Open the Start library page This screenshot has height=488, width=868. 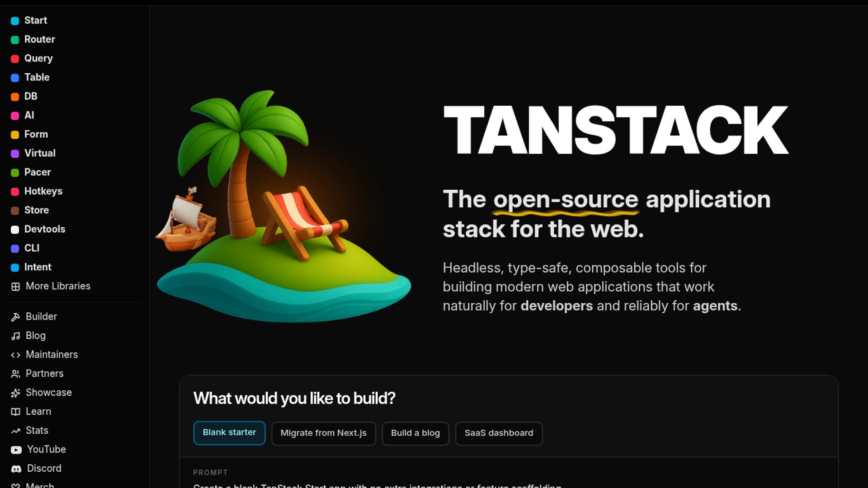click(x=36, y=20)
